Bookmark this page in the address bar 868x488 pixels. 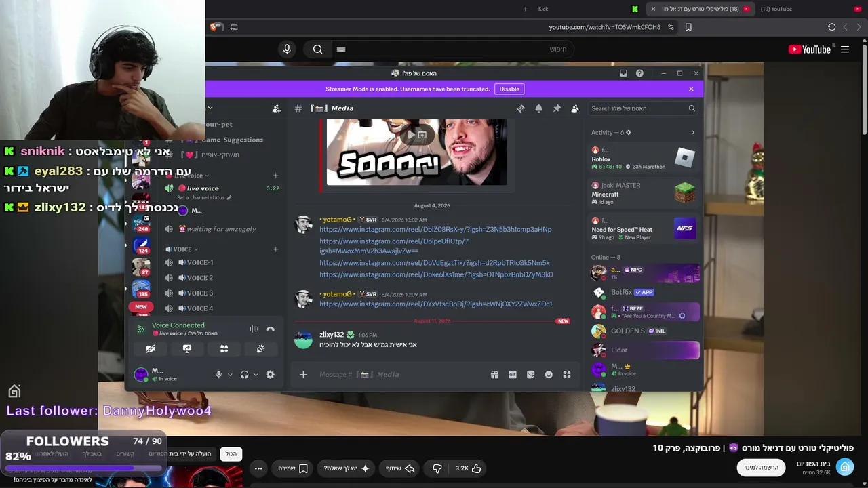coord(688,27)
